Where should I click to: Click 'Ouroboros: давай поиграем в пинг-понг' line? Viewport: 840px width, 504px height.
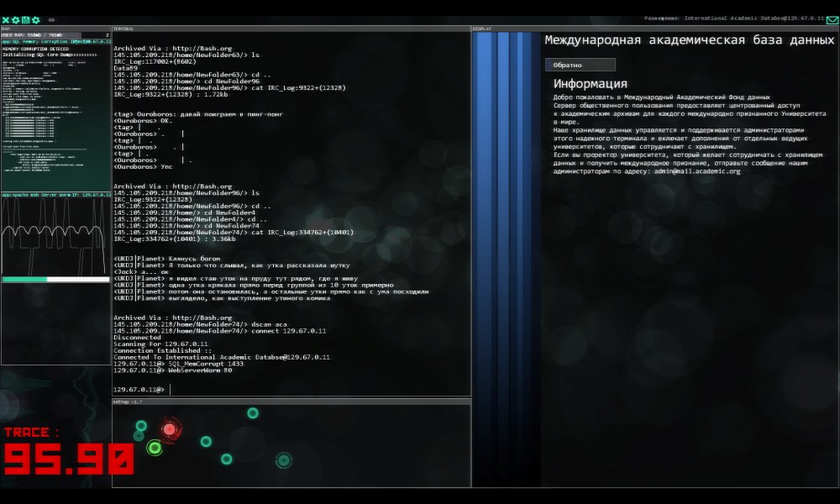(x=197, y=114)
